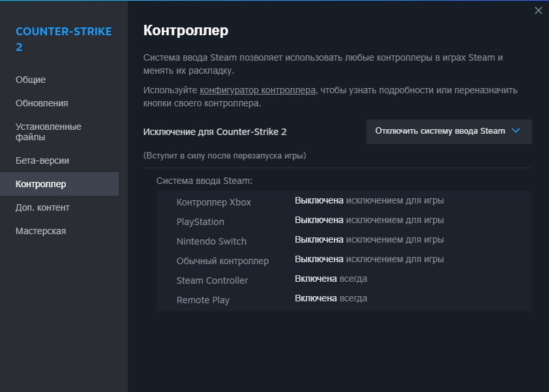Image resolution: width=549 pixels, height=392 pixels.
Task: Open the 'конфигуратор контроллера' link
Action: [258, 90]
